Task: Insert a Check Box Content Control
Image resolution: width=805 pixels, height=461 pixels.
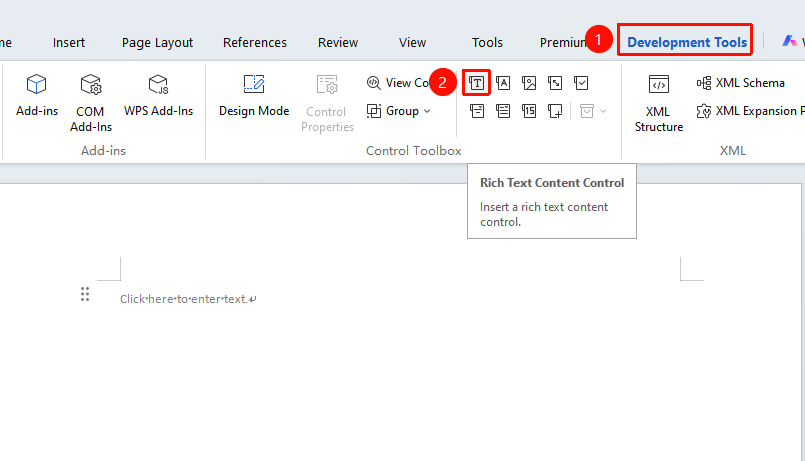Action: coord(581,83)
